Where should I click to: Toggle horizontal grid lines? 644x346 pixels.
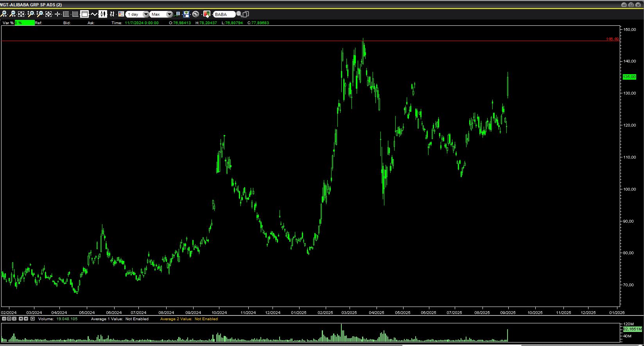[66, 14]
